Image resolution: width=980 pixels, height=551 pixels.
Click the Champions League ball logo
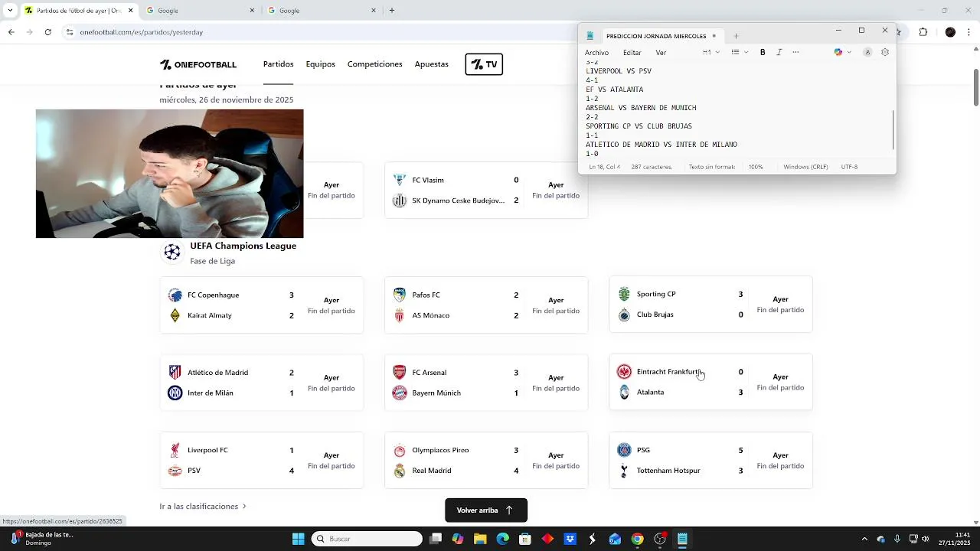pyautogui.click(x=172, y=252)
